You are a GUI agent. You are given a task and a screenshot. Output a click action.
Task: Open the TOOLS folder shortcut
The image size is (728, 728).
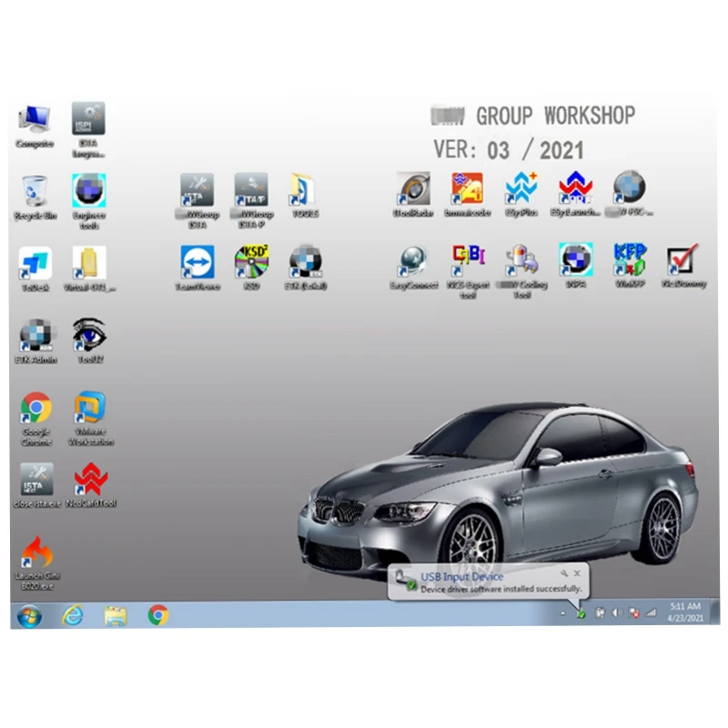point(305,196)
